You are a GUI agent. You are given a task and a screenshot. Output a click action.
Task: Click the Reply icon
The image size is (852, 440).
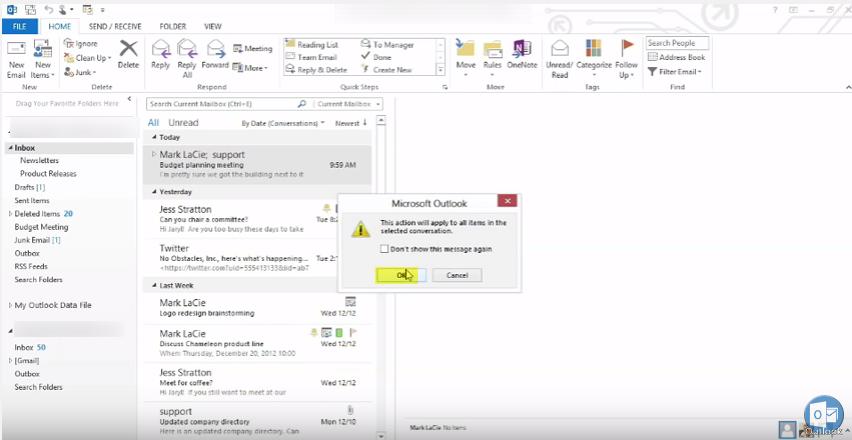tap(160, 54)
